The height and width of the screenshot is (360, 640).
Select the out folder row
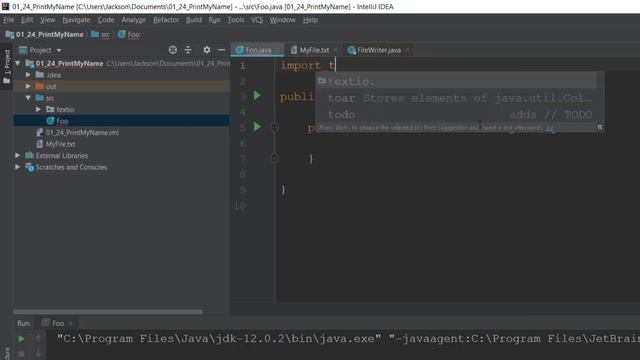point(122,86)
